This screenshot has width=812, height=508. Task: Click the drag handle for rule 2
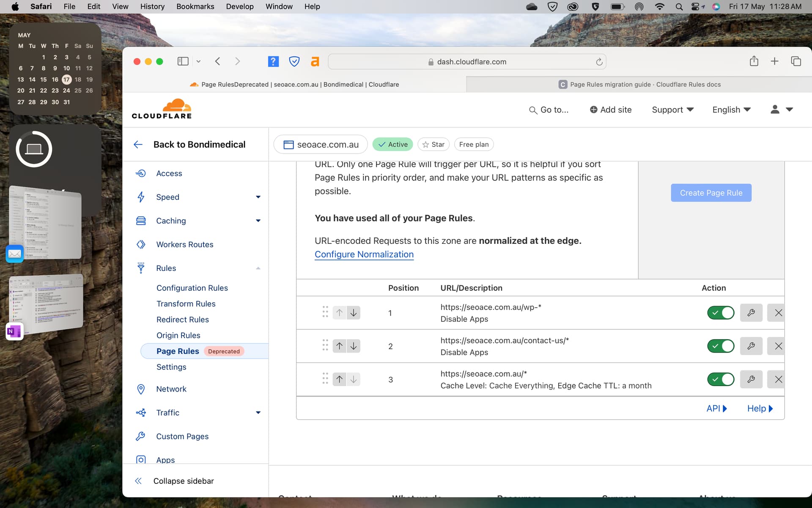(x=325, y=345)
